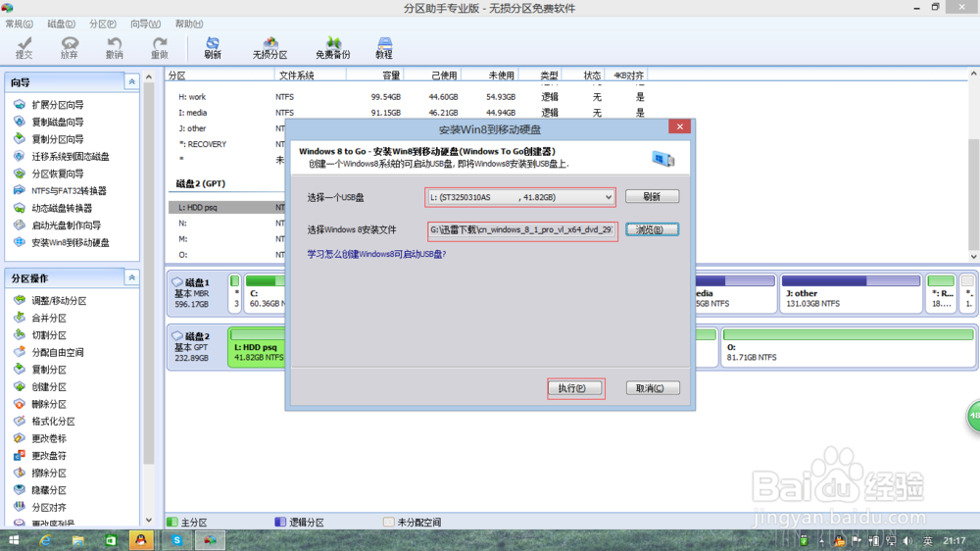Open the 免费备份 toolbar tool
The image size is (980, 551).
pos(333,47)
